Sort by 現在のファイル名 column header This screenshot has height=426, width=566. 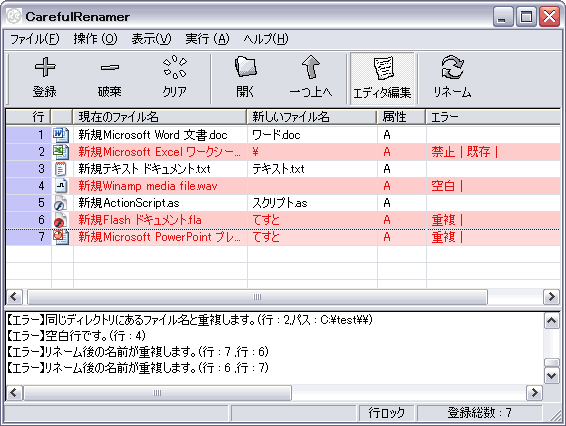click(x=160, y=117)
